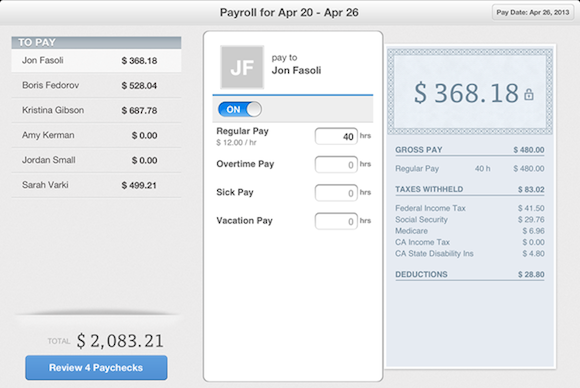Viewport: 580px width, 388px height.
Task: Click the $ 499.21 amount
Action: [139, 185]
